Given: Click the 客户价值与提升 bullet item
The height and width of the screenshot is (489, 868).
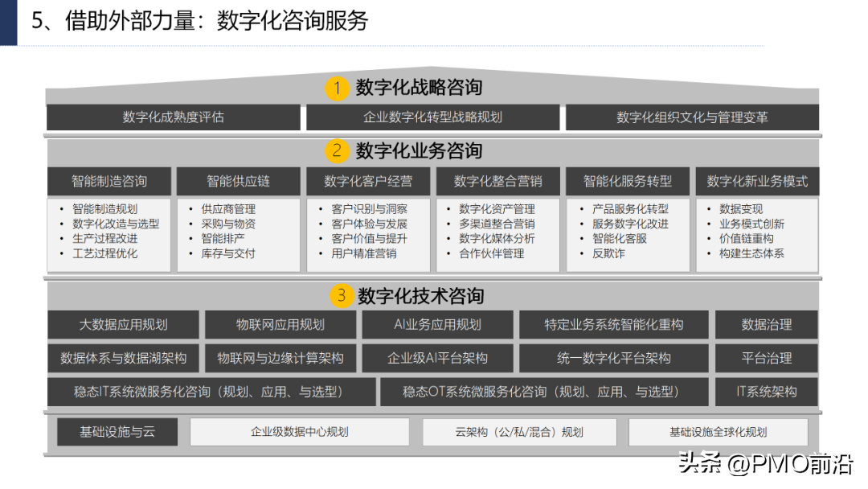Looking at the screenshot, I should point(369,239).
